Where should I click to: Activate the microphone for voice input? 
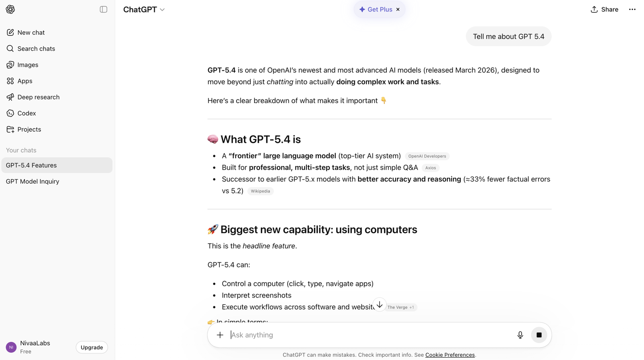[x=520, y=335]
